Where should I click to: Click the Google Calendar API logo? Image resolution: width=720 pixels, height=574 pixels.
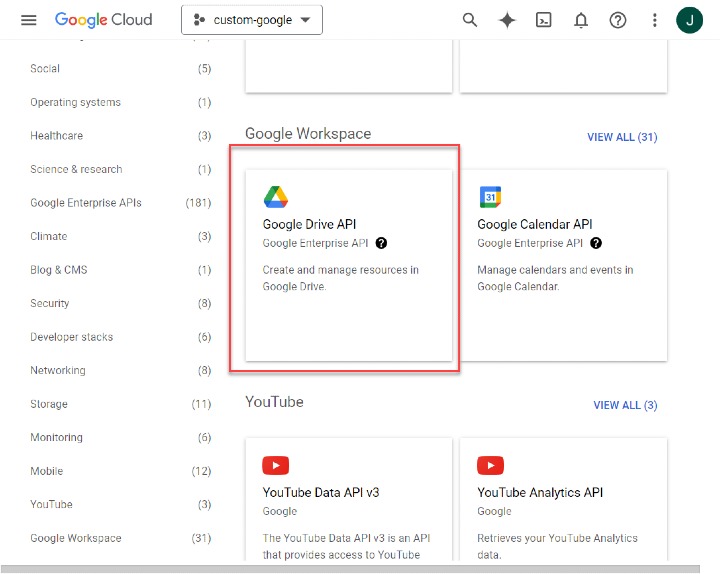tap(490, 197)
